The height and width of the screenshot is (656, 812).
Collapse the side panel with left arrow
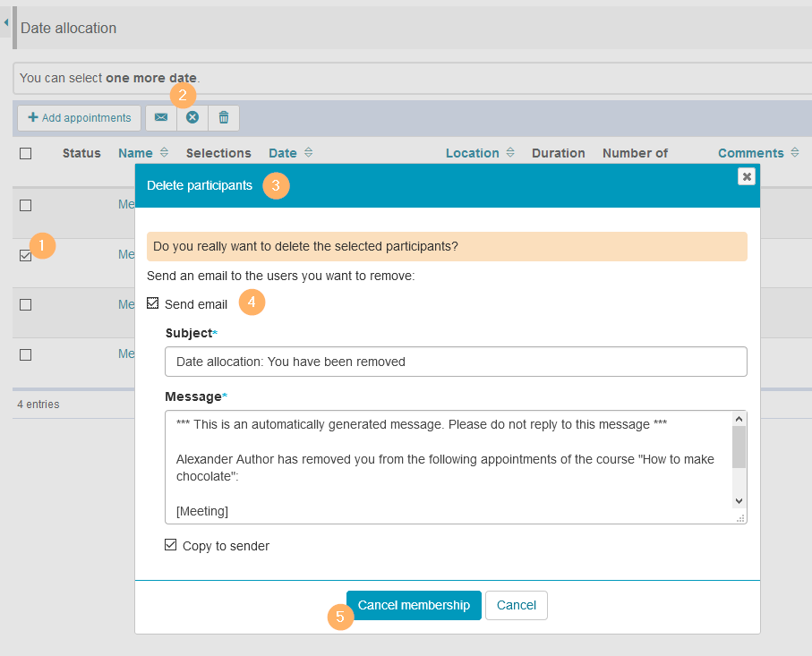click(x=6, y=21)
